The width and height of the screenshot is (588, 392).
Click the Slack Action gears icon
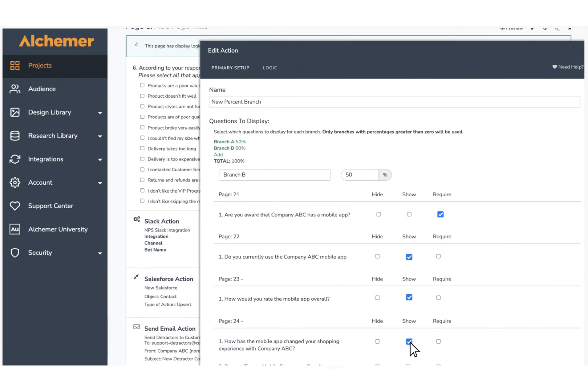pyautogui.click(x=137, y=219)
